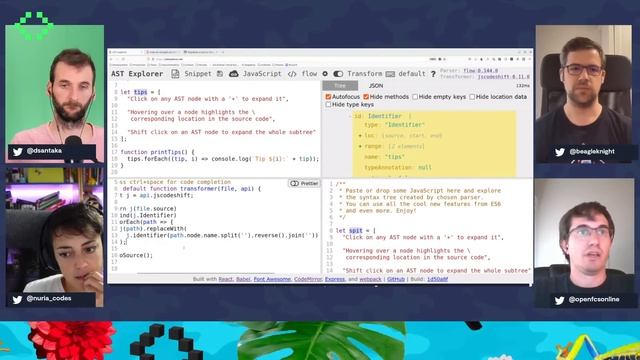Click the function printTips() line

coord(158,152)
